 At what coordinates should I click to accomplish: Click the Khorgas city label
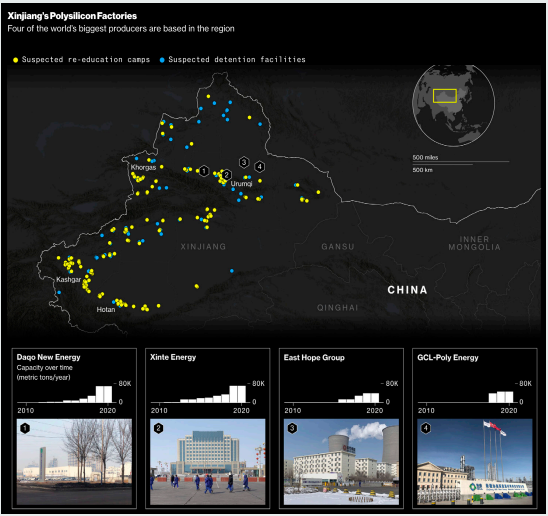(x=143, y=167)
